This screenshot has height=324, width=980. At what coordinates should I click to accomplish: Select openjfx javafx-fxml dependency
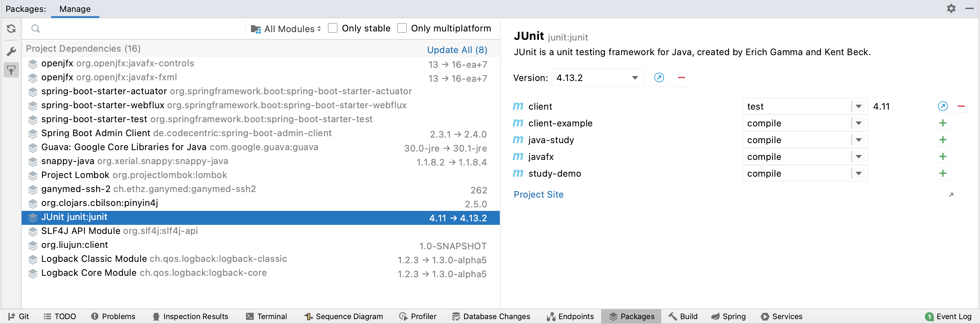(261, 78)
